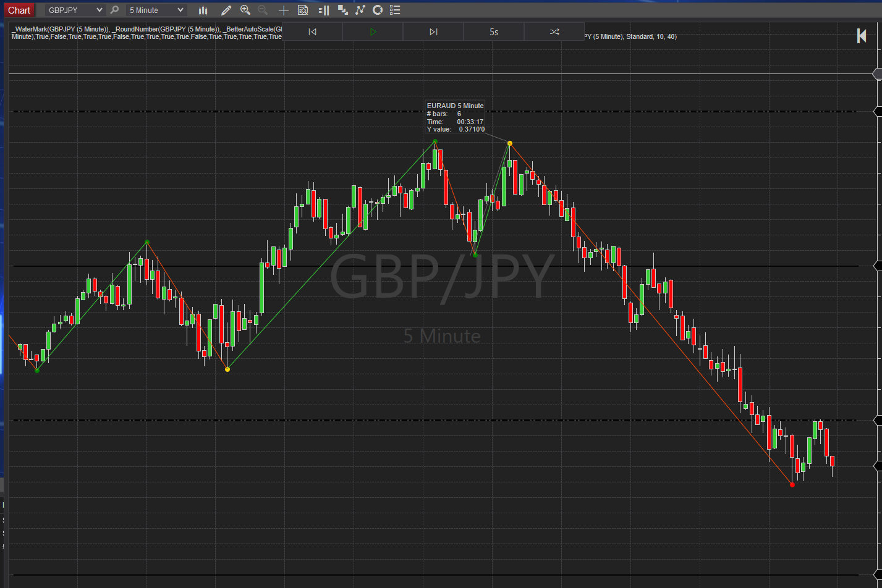Open the data box icon
This screenshot has width=882, height=588.
303,10
